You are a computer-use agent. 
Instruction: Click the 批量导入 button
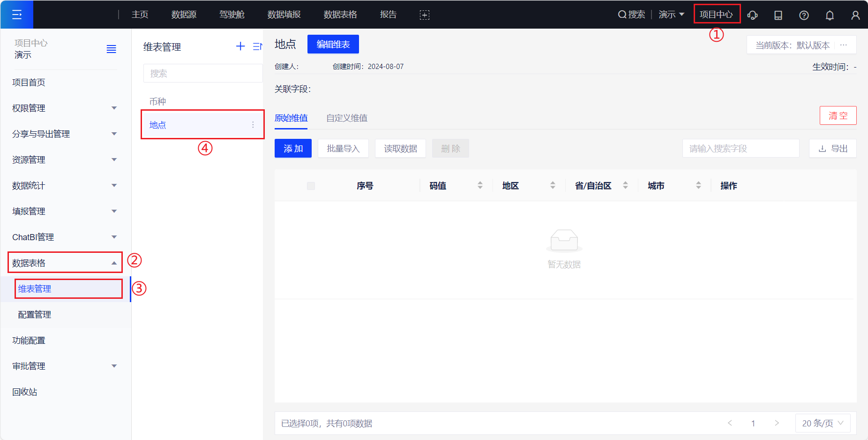click(x=343, y=148)
